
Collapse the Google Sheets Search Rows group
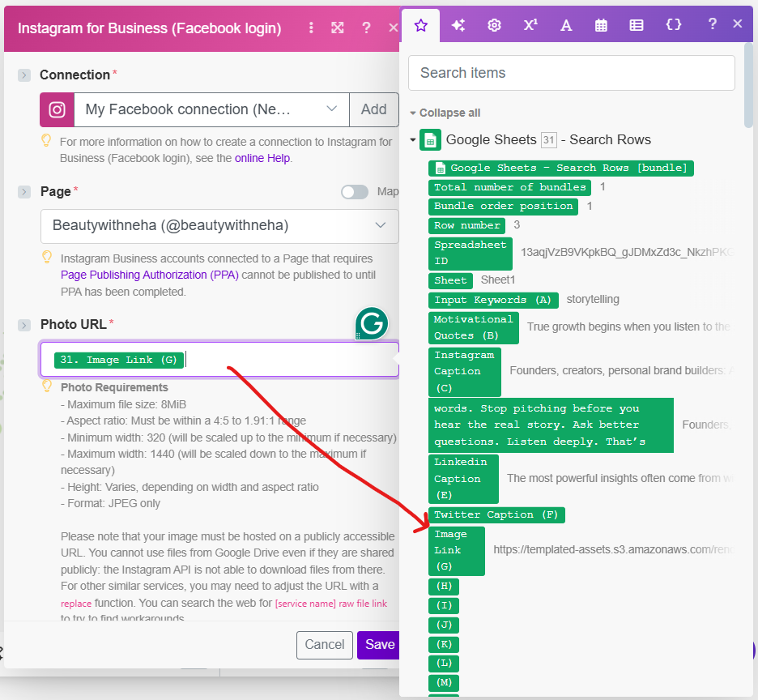[x=413, y=140]
